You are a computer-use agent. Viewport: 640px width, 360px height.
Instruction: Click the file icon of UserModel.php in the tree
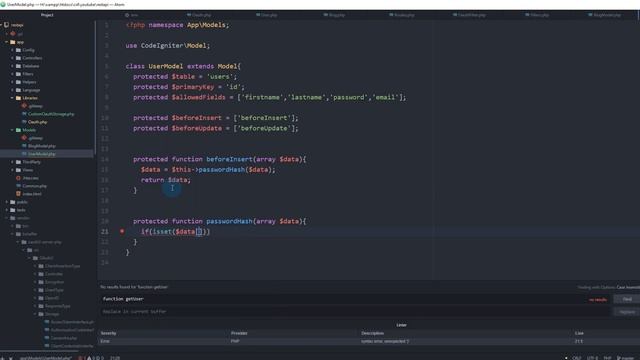[x=24, y=154]
